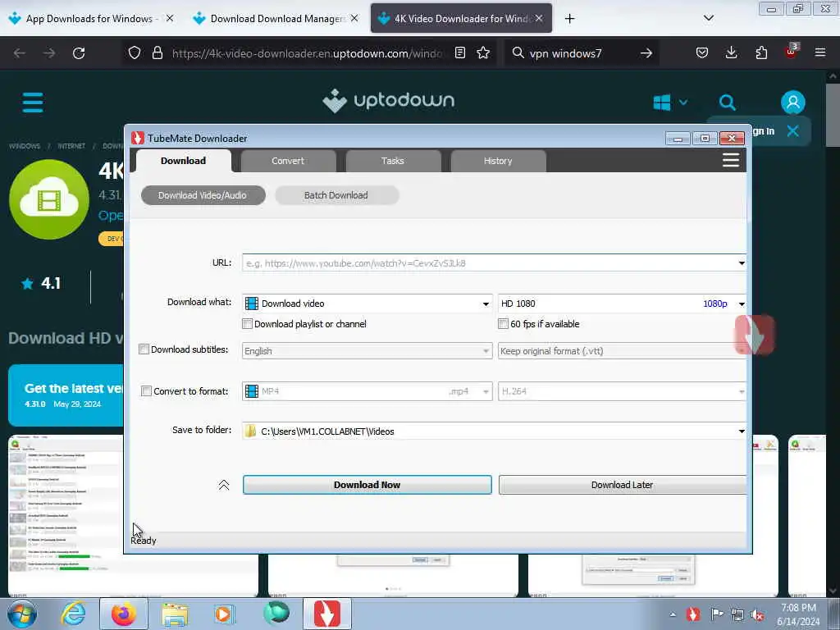Submit search with the arrow icon
Viewport: 840px width, 630px height.
tap(646, 53)
